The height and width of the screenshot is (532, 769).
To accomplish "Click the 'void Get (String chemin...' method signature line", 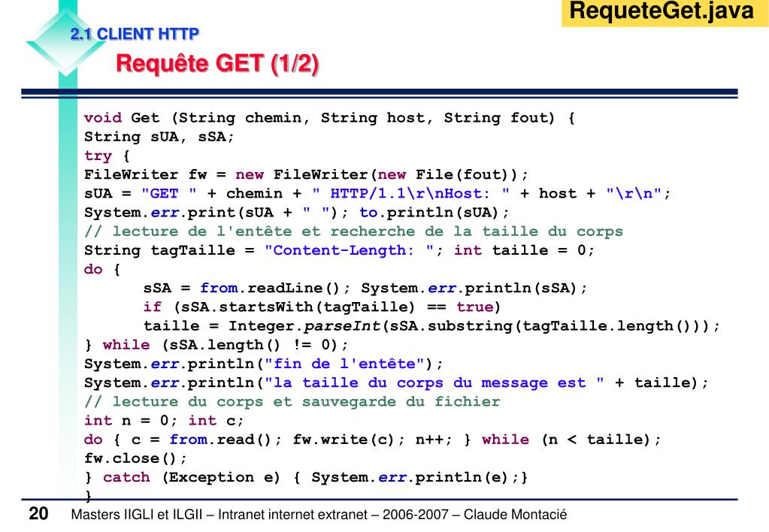I will (329, 118).
